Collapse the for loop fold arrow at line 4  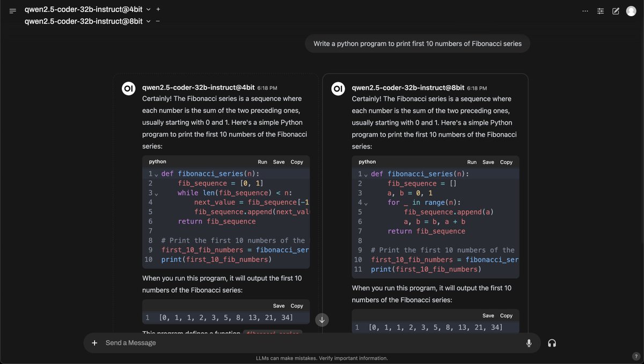click(x=366, y=203)
